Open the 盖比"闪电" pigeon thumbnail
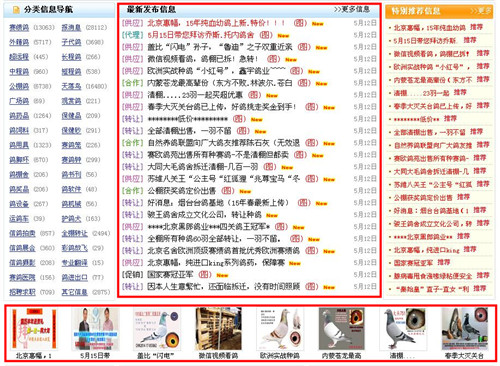The image size is (500, 366). 156,329
